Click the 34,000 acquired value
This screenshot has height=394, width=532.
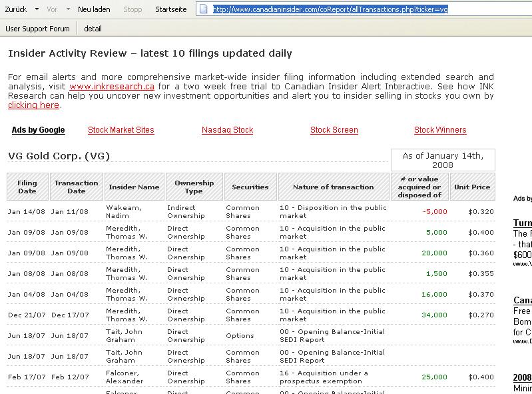pyautogui.click(x=434, y=315)
